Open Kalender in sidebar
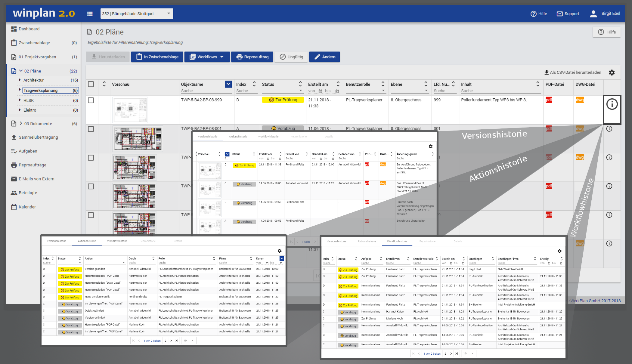Screen dimensions: 632x364 coord(27,207)
